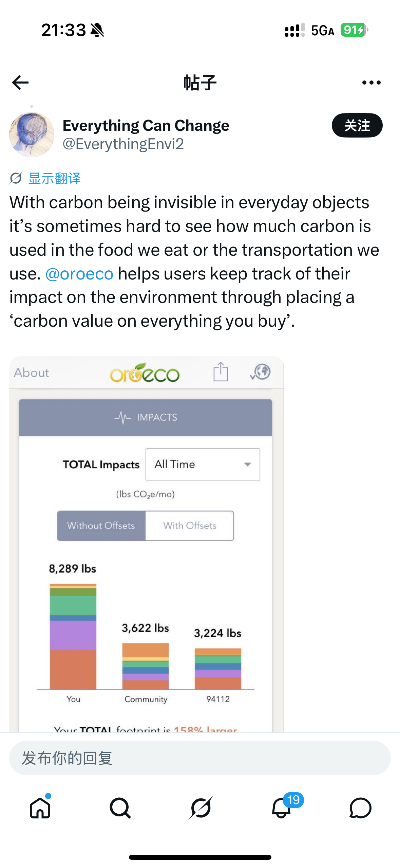Open notifications bell with 19 badge

coord(281,808)
